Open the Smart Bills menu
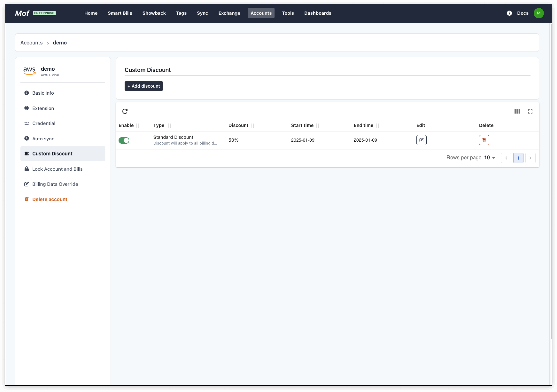557x392 pixels. click(x=120, y=13)
